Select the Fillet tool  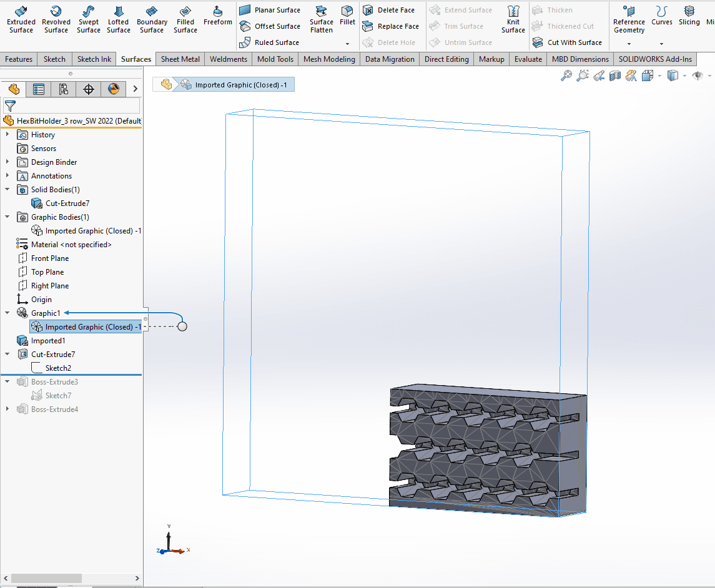(x=347, y=16)
